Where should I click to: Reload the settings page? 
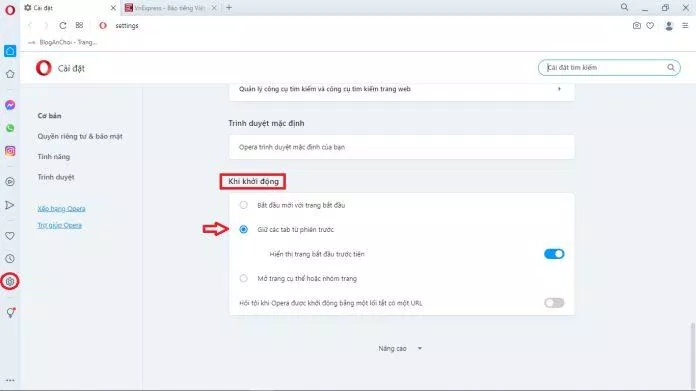63,26
